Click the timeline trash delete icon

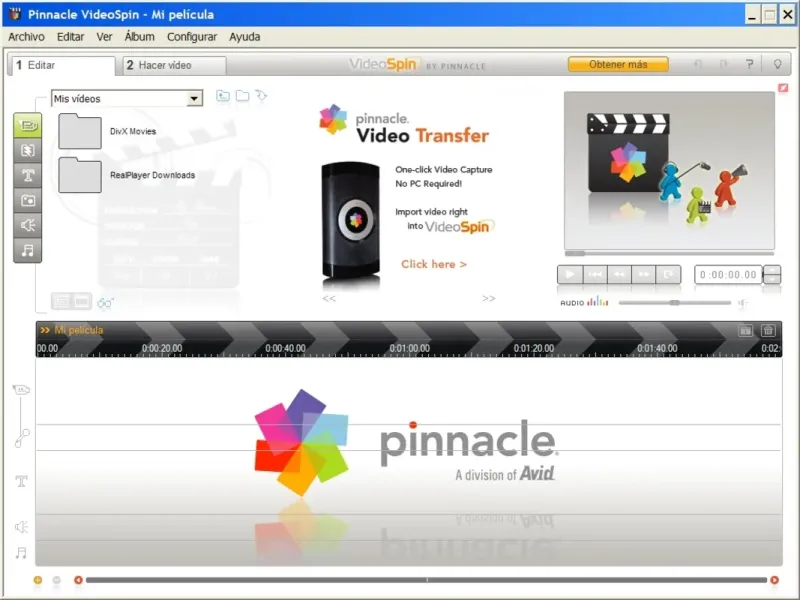pos(768,331)
